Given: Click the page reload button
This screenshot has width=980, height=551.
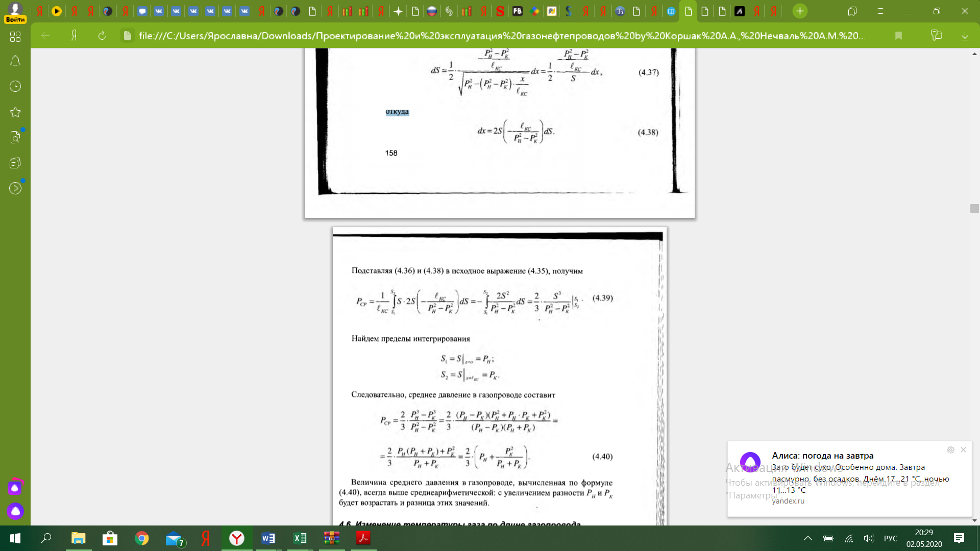Looking at the screenshot, I should point(102,36).
